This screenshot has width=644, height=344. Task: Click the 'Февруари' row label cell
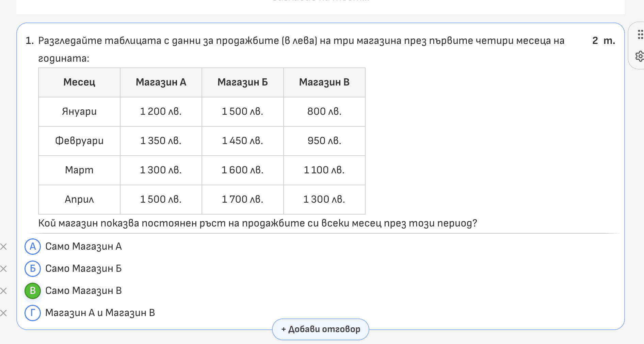pos(79,141)
